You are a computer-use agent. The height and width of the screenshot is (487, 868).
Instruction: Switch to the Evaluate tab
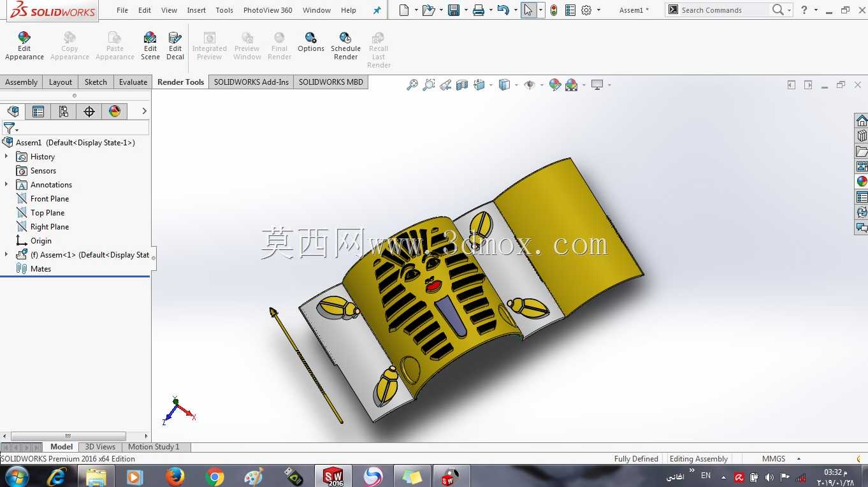[133, 82]
